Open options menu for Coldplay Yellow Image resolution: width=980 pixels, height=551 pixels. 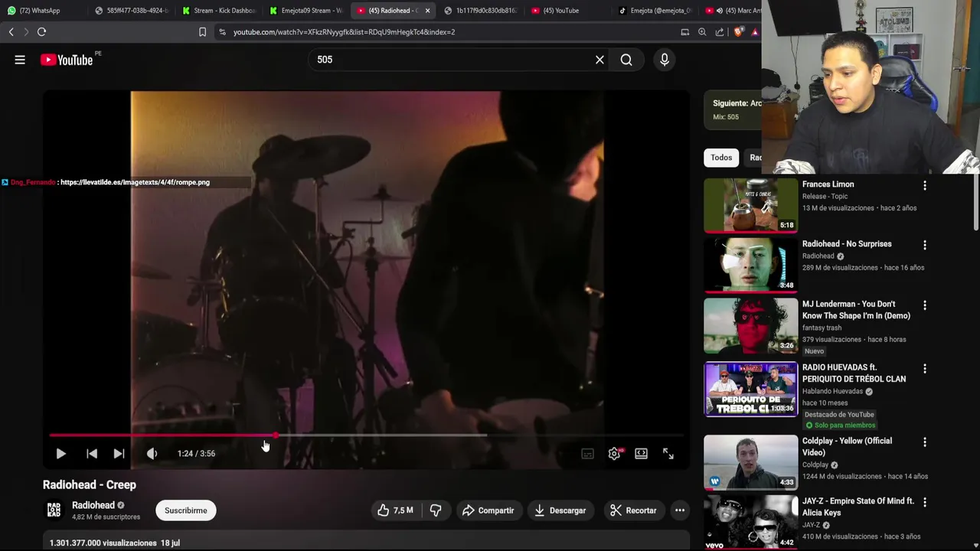pyautogui.click(x=925, y=442)
